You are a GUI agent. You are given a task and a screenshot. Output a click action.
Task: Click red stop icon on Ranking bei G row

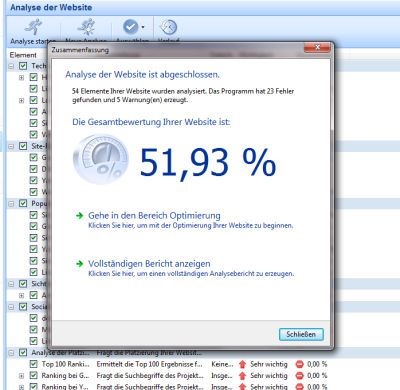tap(300, 376)
